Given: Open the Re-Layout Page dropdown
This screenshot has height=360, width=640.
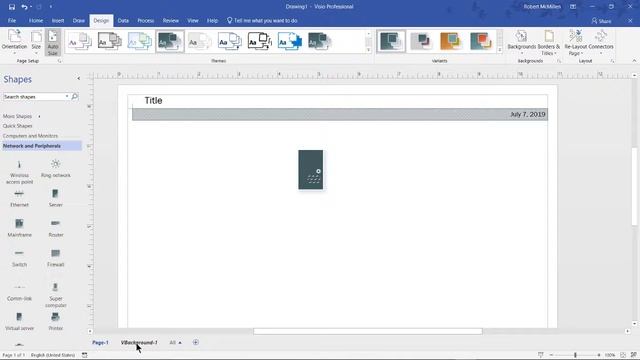Looking at the screenshot, I should point(576,42).
